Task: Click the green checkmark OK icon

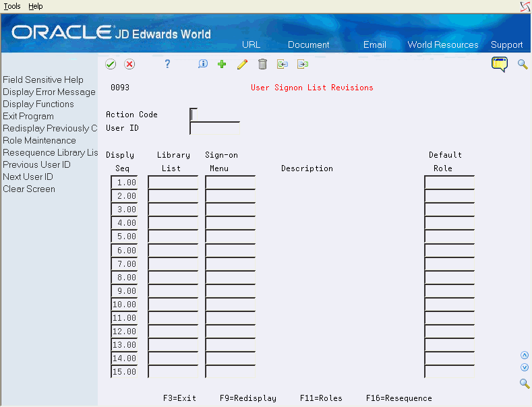Action: point(111,64)
